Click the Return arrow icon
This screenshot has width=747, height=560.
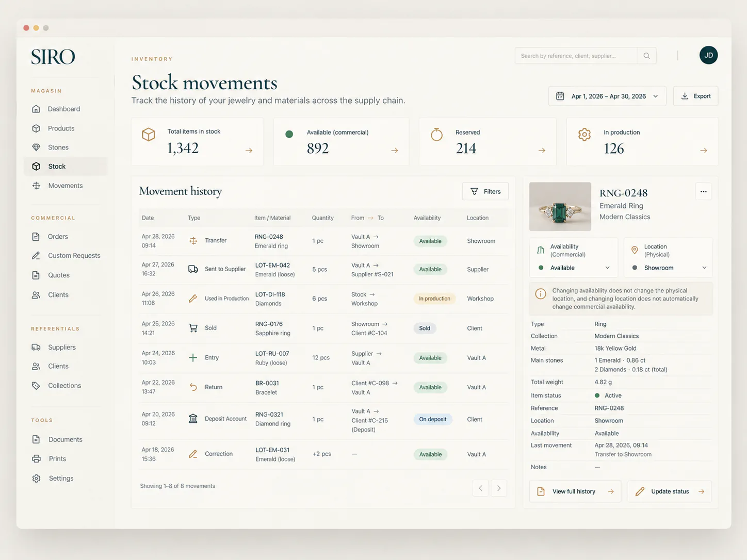click(x=193, y=387)
